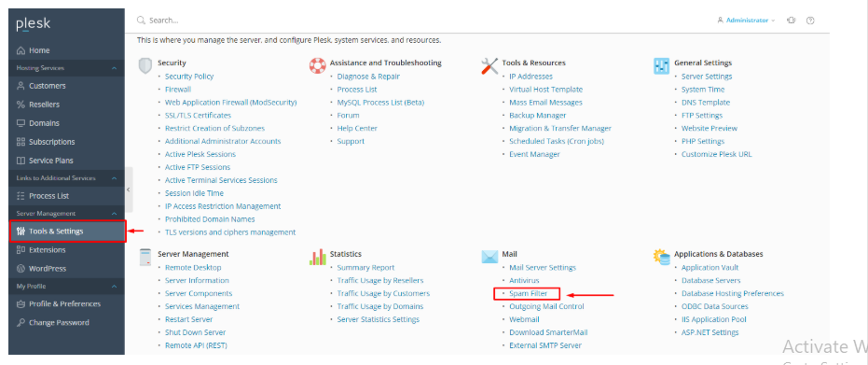Image resolution: width=868 pixels, height=365 pixels.
Task: Click the Applications & Databases gear icon
Action: (x=662, y=257)
